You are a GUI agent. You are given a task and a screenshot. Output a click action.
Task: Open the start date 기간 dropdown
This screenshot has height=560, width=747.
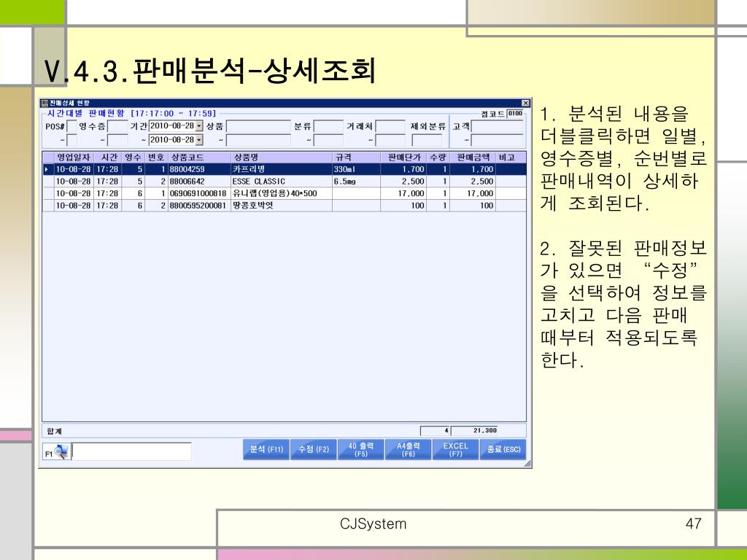tap(199, 126)
